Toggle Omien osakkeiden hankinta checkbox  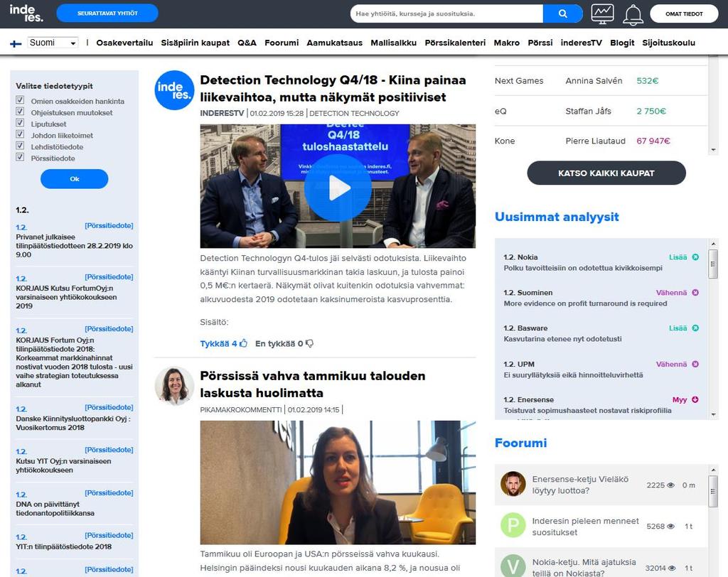(20, 99)
